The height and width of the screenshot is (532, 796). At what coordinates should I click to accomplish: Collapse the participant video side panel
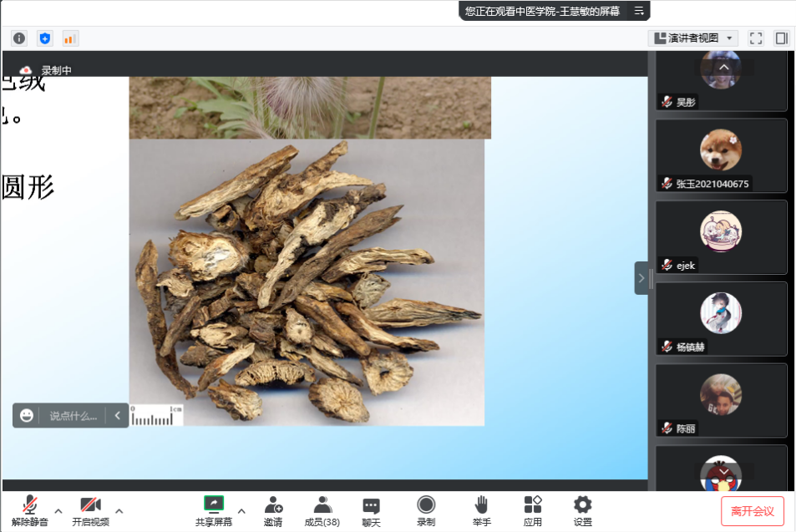pos(641,278)
